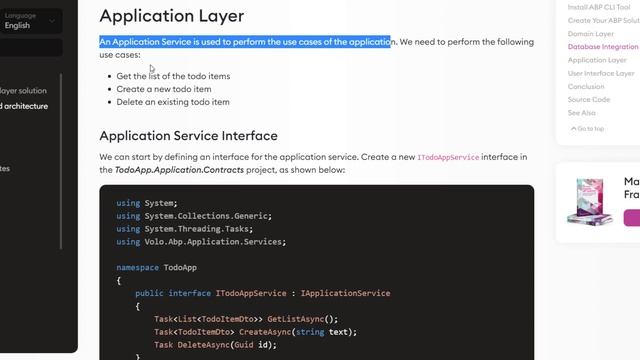Viewport: 640px width, 360px height.
Task: Click bullet 'Get the list of the todo items'
Action: [173, 76]
